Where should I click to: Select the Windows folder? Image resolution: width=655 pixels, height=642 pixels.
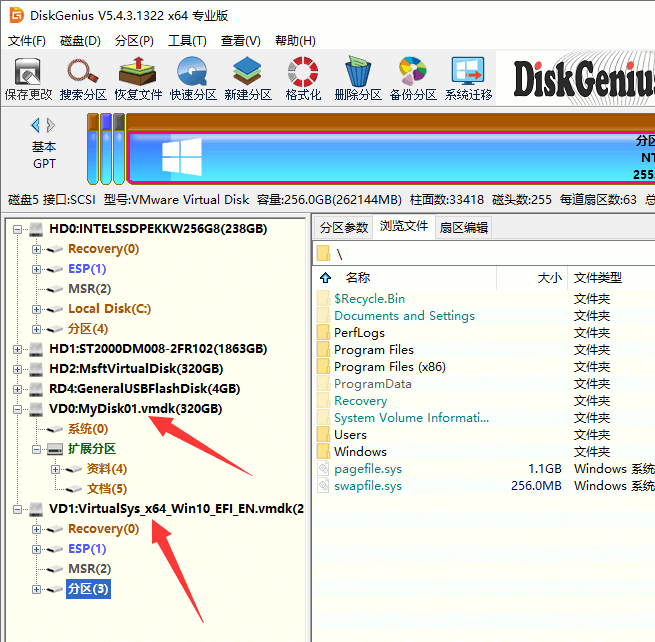tap(360, 452)
